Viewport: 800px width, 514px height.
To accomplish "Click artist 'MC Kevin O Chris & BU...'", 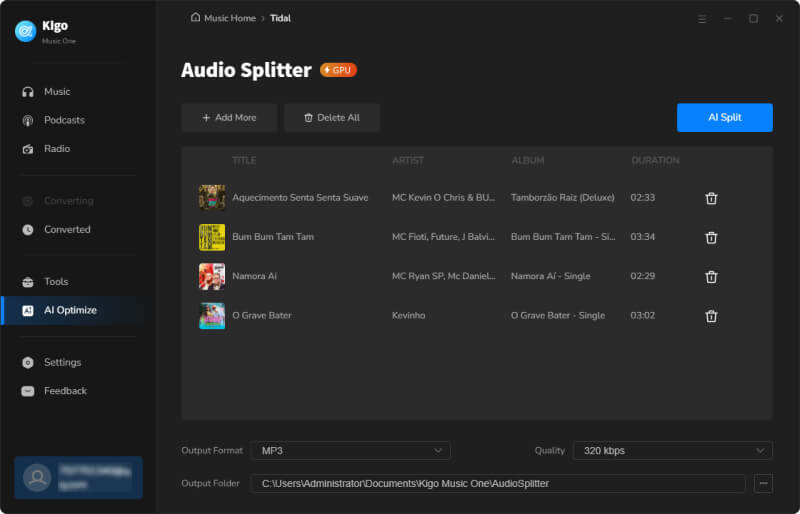I will click(443, 198).
